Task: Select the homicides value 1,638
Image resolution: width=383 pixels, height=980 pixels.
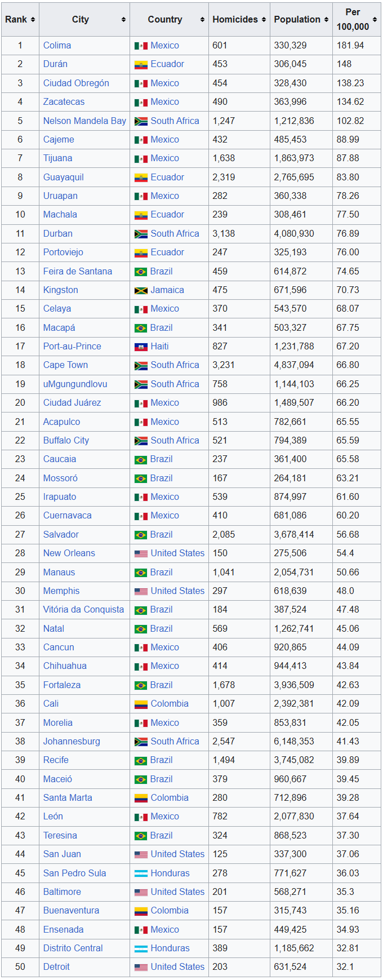Action: [224, 158]
